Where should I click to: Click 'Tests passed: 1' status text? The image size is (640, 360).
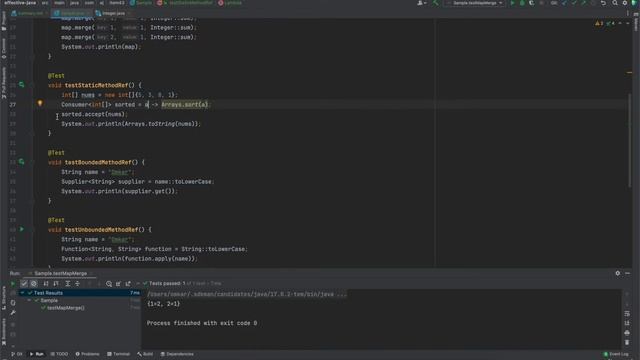pyautogui.click(x=167, y=283)
